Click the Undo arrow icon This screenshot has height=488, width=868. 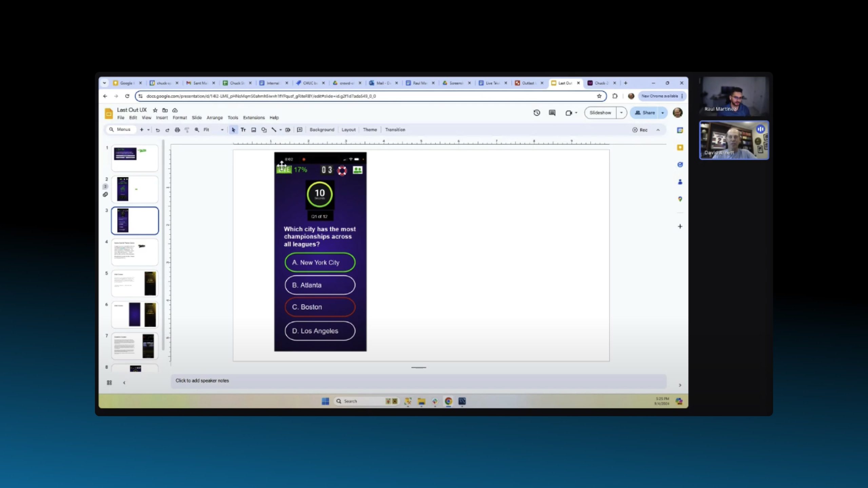point(158,130)
